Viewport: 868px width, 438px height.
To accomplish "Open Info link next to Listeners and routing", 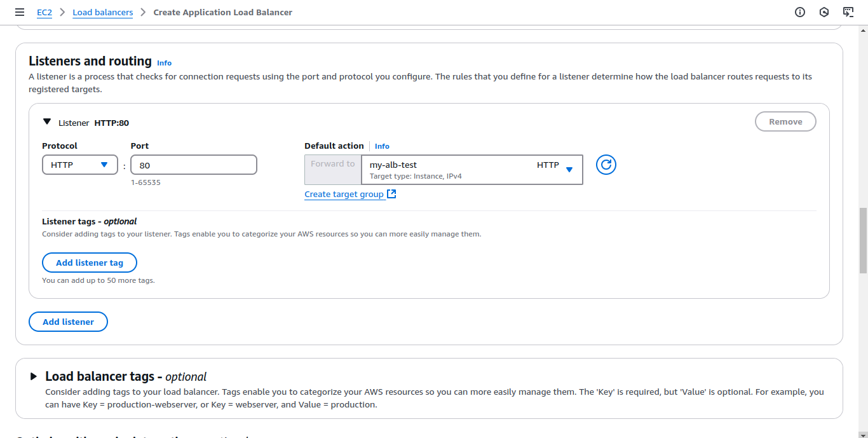I will click(x=164, y=63).
